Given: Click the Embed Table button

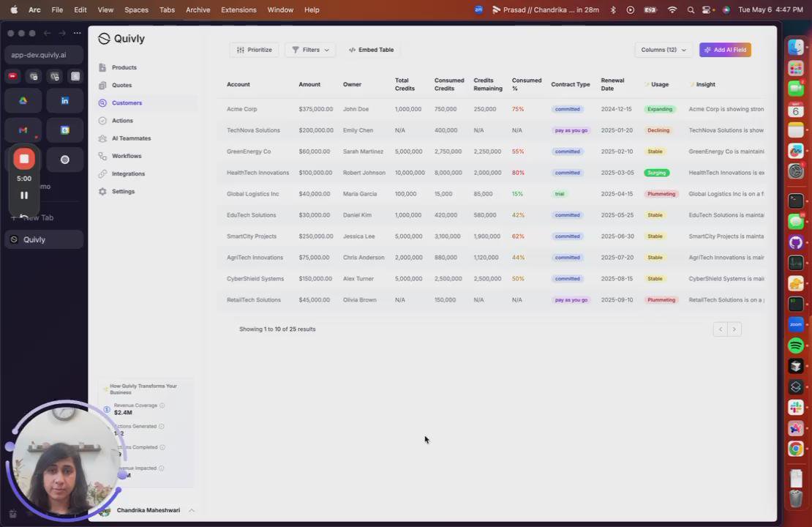Looking at the screenshot, I should pos(372,50).
